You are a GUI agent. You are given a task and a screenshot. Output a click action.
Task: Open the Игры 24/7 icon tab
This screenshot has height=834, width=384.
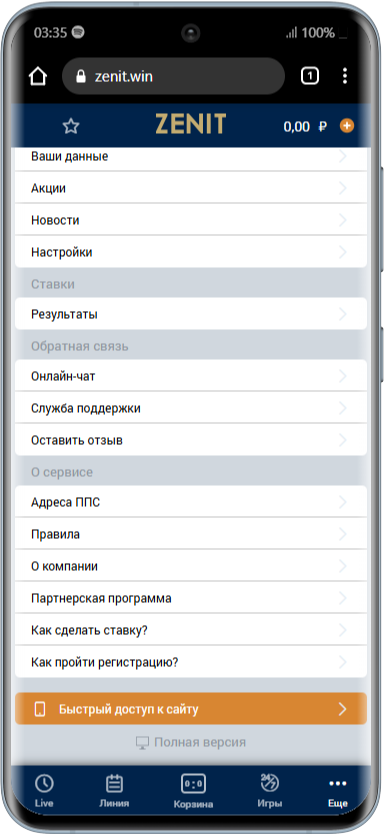[270, 791]
